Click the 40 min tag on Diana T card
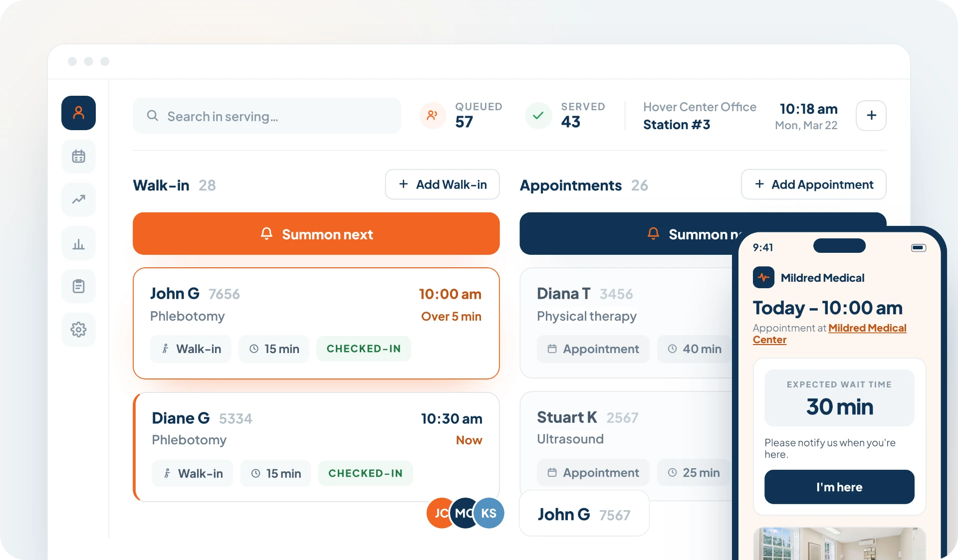The width and height of the screenshot is (958, 560). pos(695,349)
